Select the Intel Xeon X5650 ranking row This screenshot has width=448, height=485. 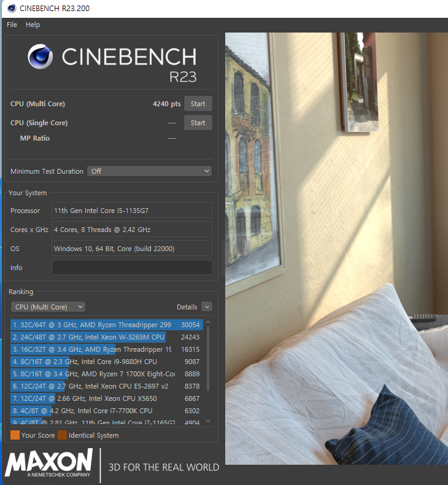[107, 398]
